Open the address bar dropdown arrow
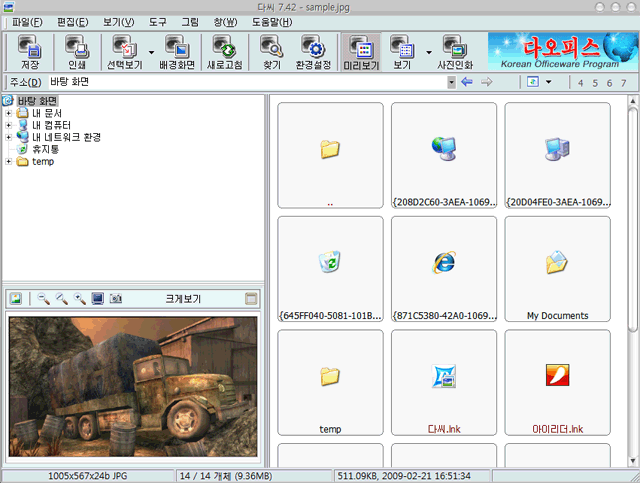 [451, 82]
